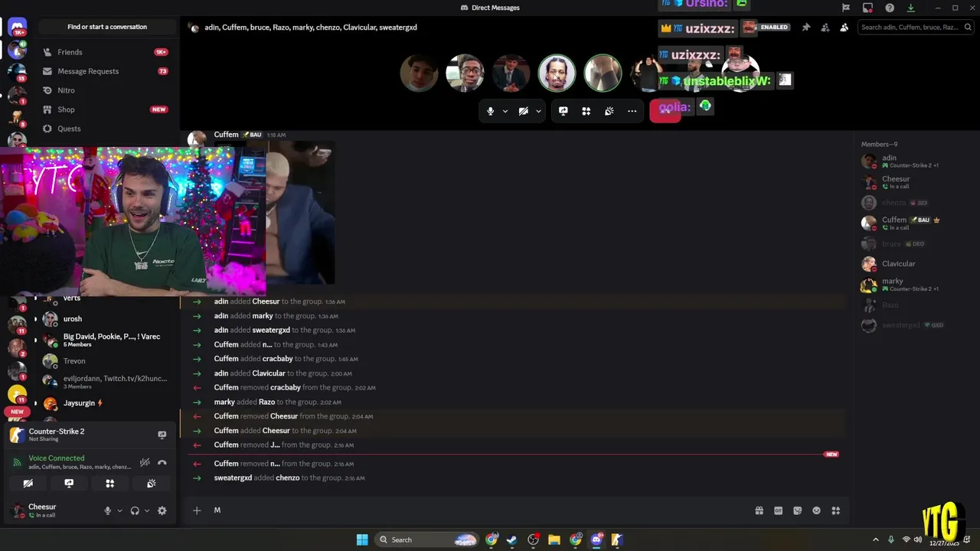Mute microphone in the call controls
Viewport: 980px width, 551px height.
tap(491, 111)
